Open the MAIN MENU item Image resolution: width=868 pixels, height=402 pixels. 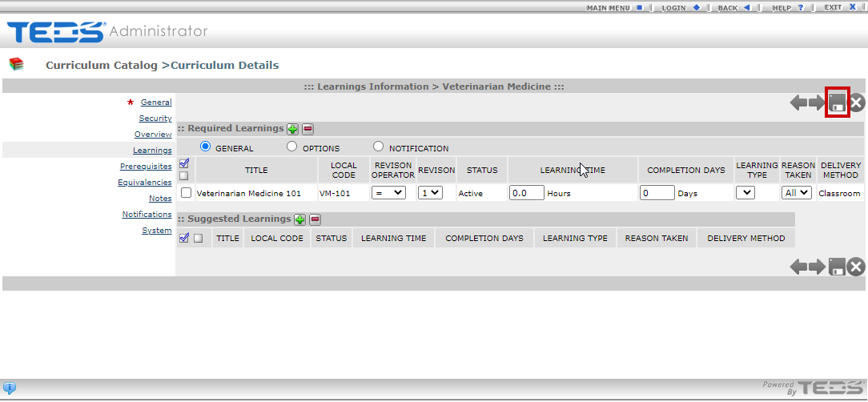pos(613,7)
